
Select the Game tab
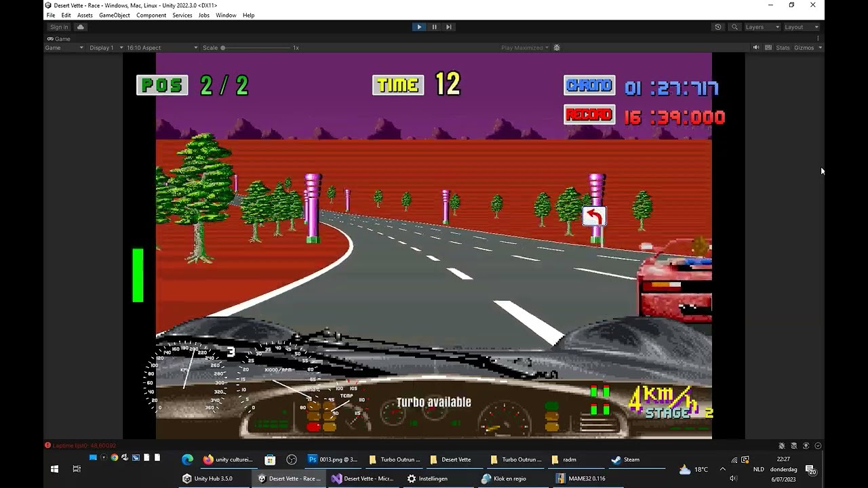(58, 39)
